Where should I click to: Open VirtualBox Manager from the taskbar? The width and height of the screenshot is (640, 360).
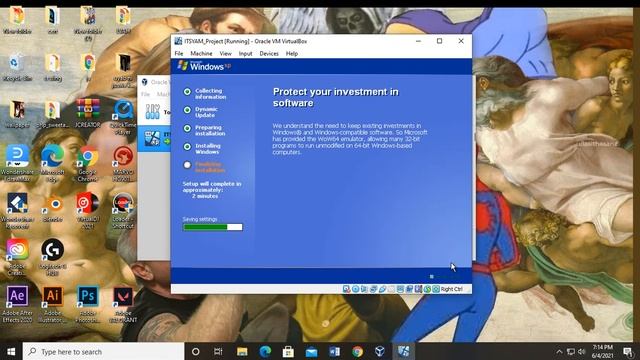(380, 351)
